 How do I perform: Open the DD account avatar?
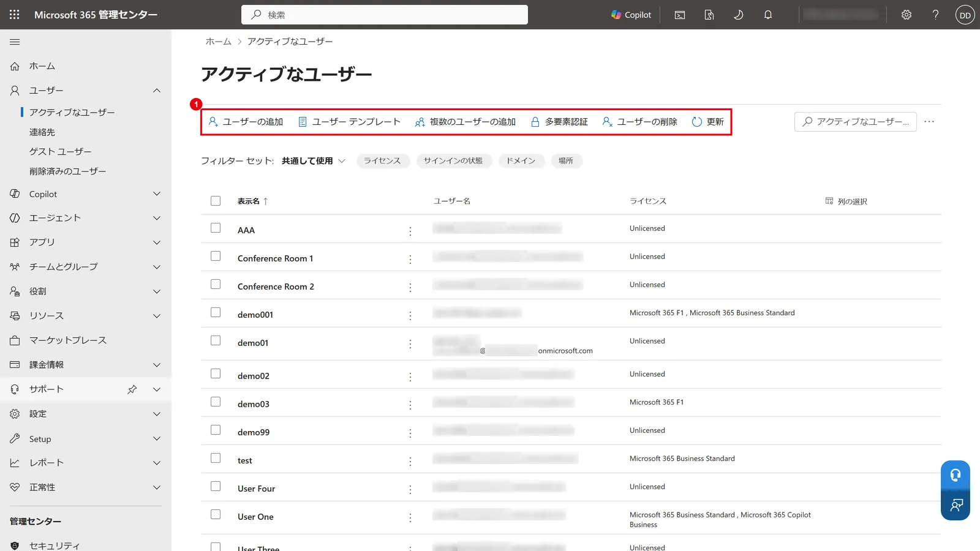[x=965, y=15]
